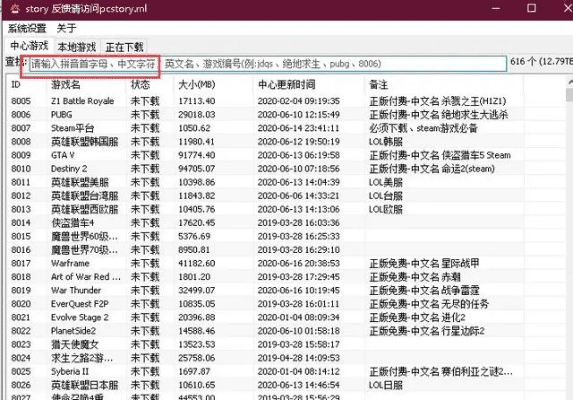
Task: Select the 英雄联盟台湾服 row
Action: (x=266, y=196)
